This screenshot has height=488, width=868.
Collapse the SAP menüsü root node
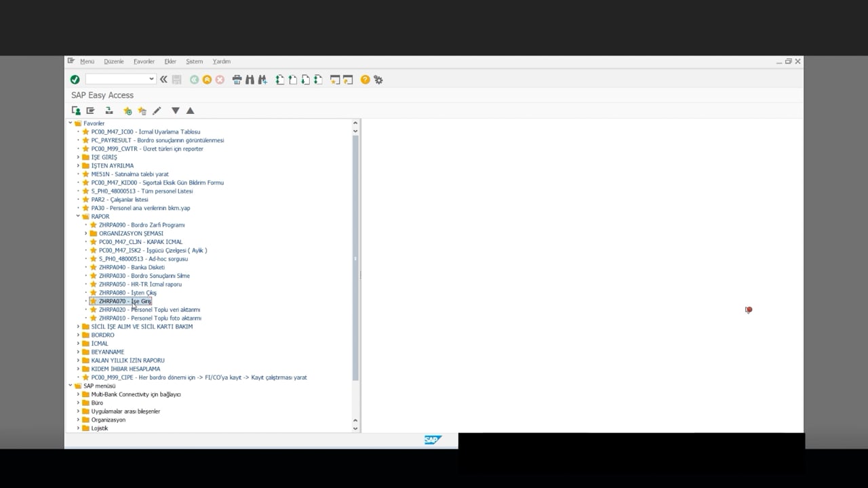point(70,386)
